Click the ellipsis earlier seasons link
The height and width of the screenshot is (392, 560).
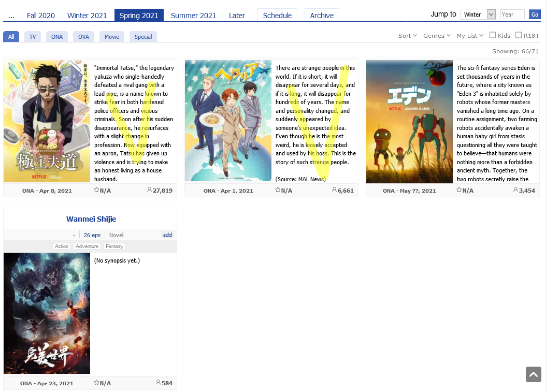[11, 16]
